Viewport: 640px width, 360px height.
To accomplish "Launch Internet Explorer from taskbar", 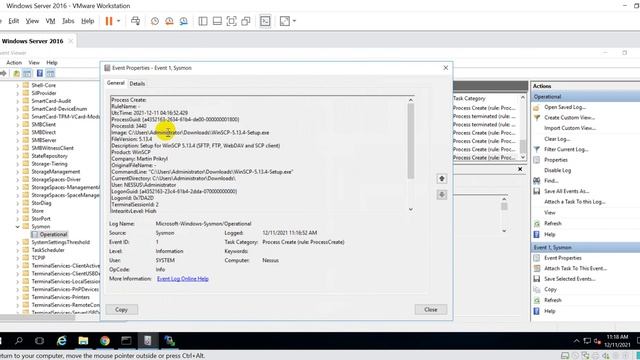I will tap(62, 340).
